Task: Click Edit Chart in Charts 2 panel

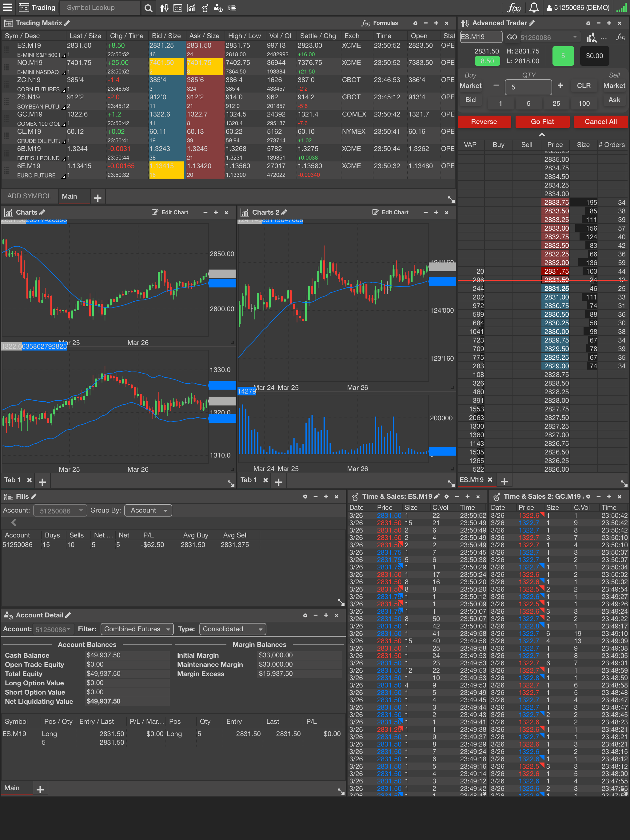Action: [390, 212]
